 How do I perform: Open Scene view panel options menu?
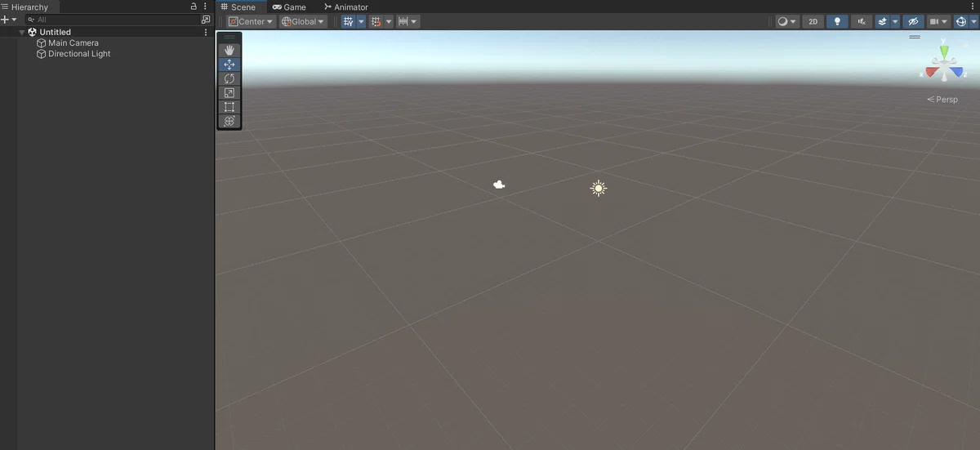(x=974, y=7)
